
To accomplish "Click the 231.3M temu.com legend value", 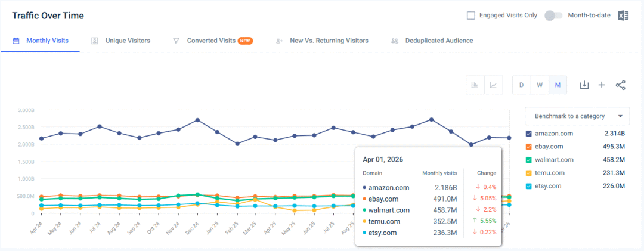I will 614,173.
